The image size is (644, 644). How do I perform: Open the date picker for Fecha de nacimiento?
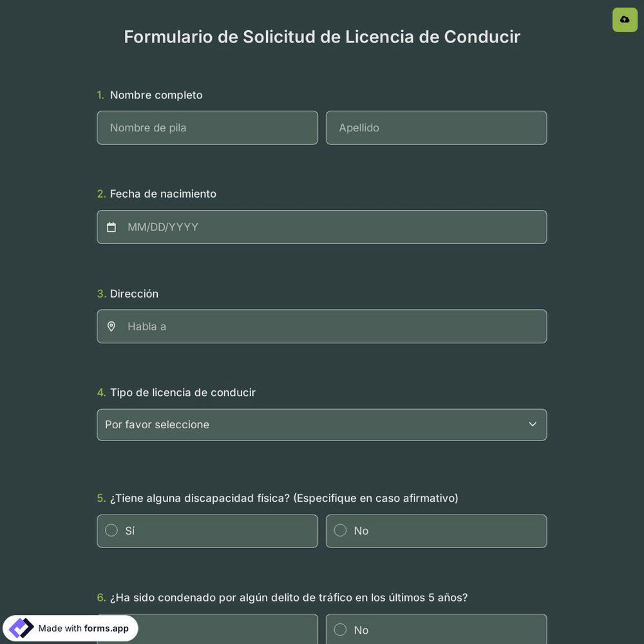coord(322,227)
